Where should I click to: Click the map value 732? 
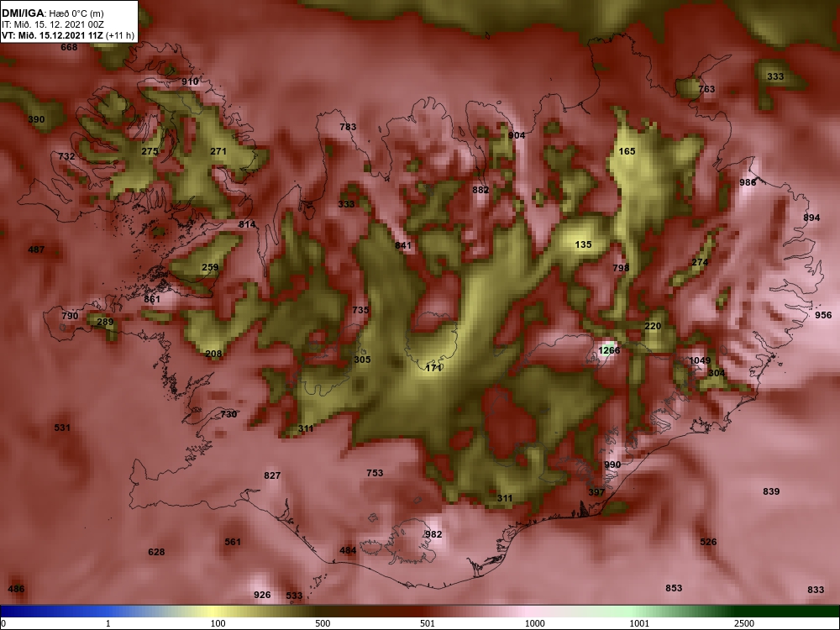66,156
